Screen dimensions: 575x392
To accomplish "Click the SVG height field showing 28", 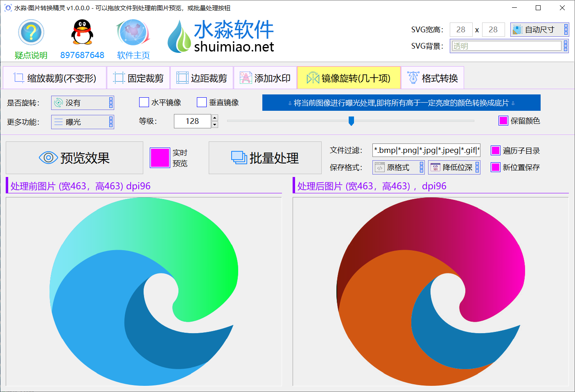I will [494, 30].
